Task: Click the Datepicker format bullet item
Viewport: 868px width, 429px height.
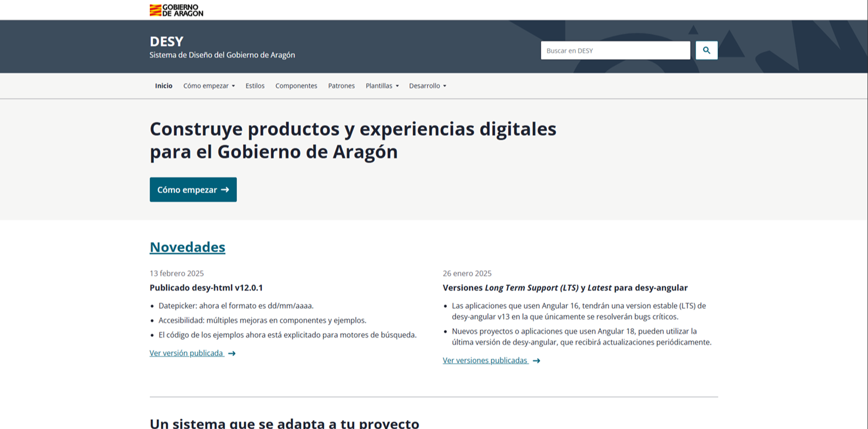Action: [x=236, y=306]
